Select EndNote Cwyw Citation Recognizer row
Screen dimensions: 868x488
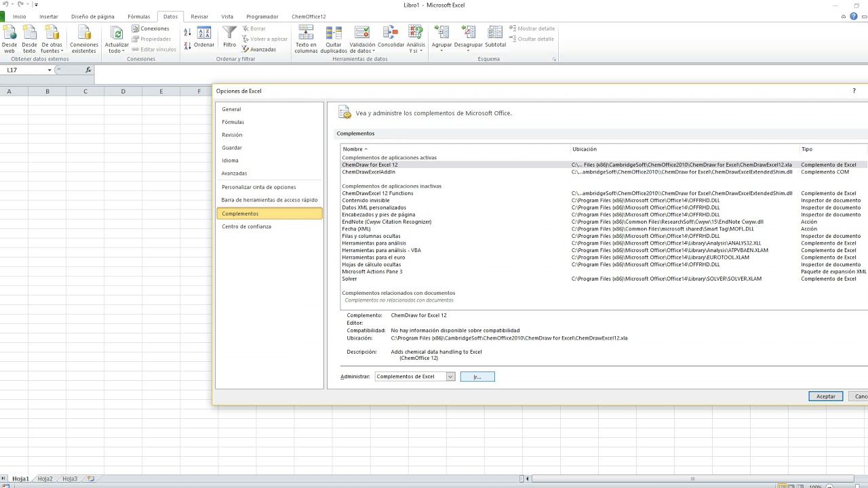pyautogui.click(x=604, y=222)
